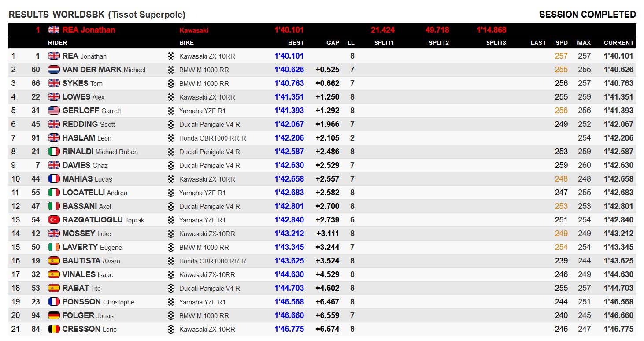Click the checkered flag icon in Gerloff's row

click(171, 111)
